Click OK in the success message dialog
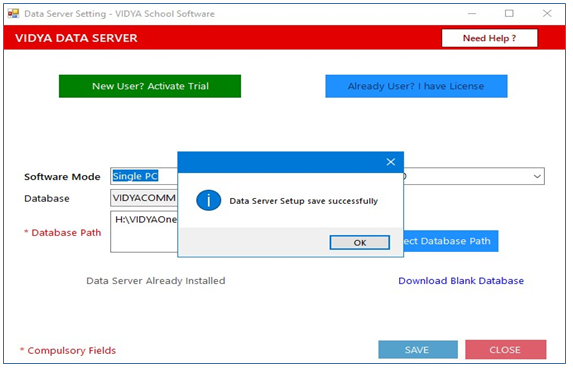The height and width of the screenshot is (369, 573). click(x=360, y=243)
